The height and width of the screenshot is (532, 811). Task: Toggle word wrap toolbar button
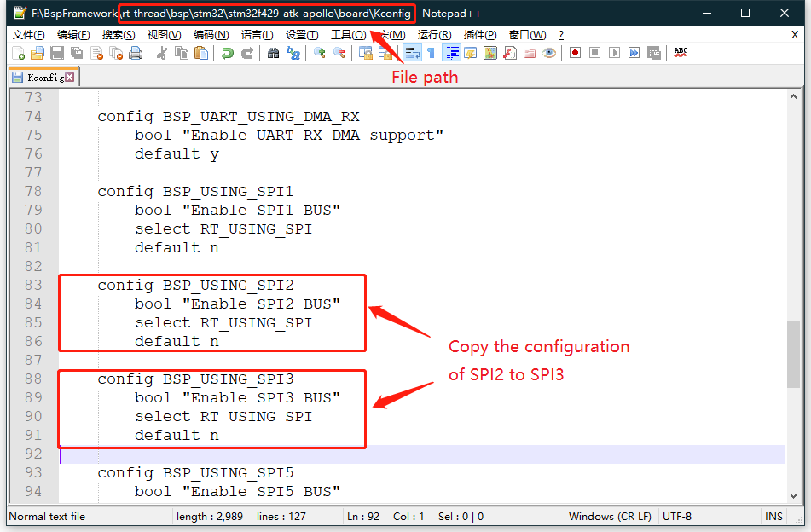click(x=412, y=53)
